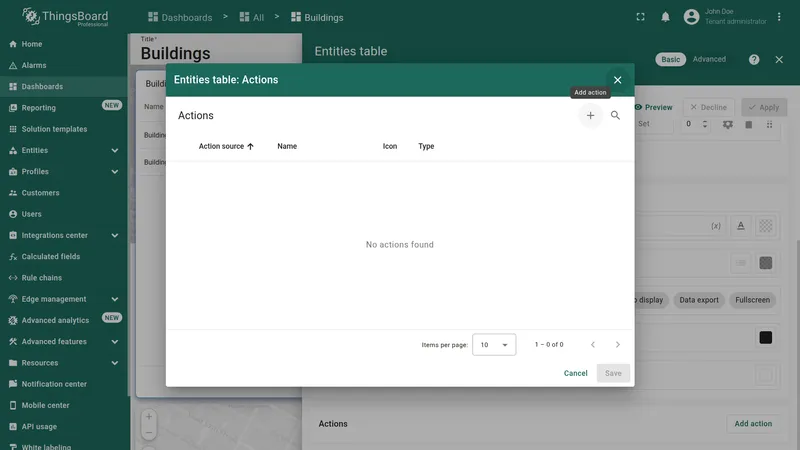Switch widget editor to Basic mode
The width and height of the screenshot is (800, 450).
click(670, 60)
